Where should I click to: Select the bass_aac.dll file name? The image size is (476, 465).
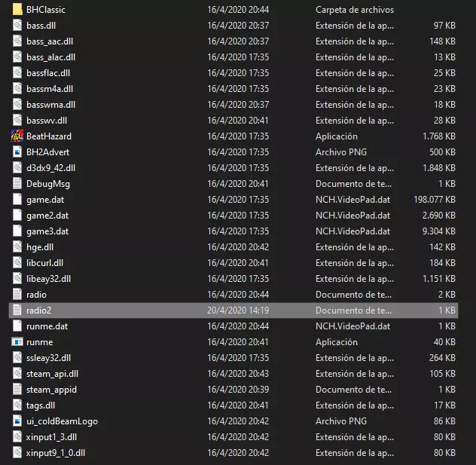50,41
